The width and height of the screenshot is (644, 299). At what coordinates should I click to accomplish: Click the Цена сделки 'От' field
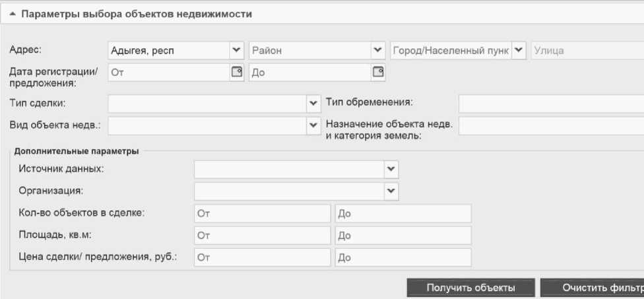click(261, 257)
